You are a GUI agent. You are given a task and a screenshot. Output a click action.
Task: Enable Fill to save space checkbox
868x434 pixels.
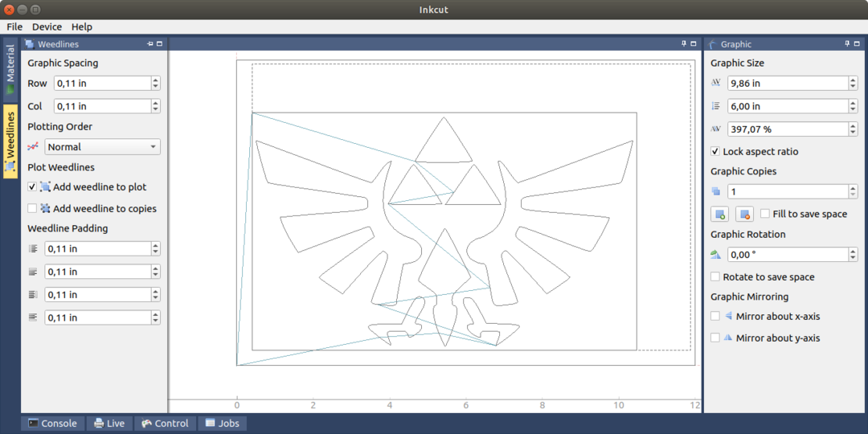[765, 213]
